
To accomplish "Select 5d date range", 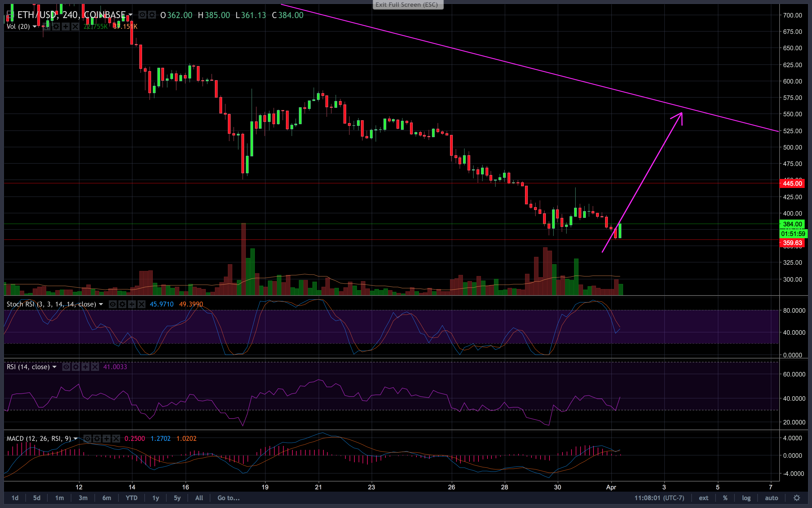I will coord(37,498).
